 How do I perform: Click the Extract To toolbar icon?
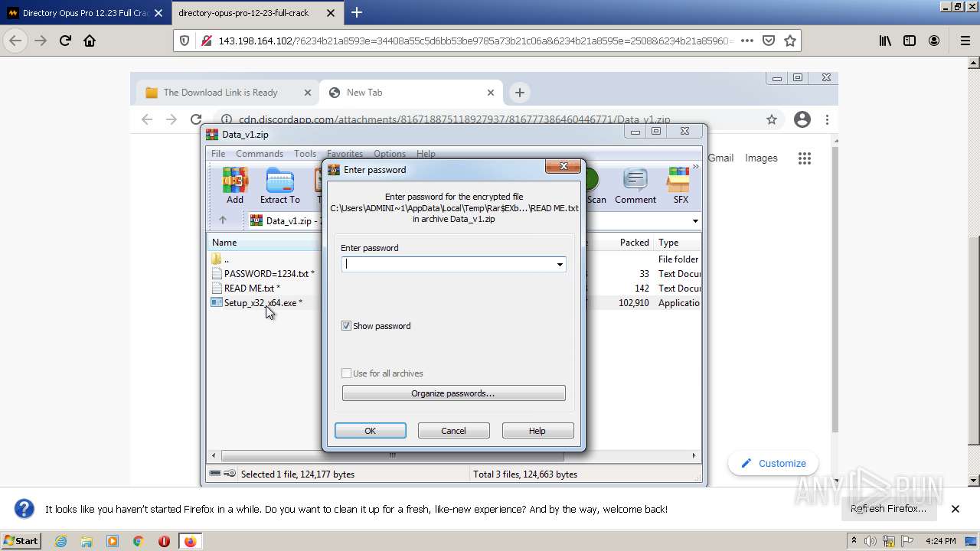(x=280, y=187)
